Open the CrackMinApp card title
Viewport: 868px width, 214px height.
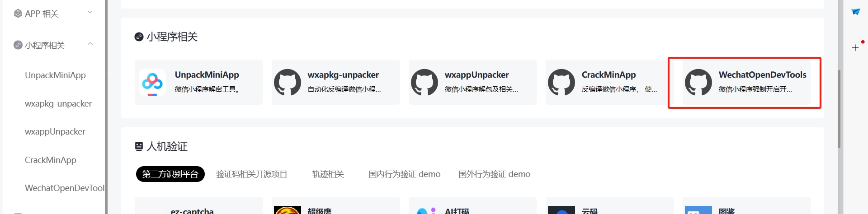[x=609, y=75]
